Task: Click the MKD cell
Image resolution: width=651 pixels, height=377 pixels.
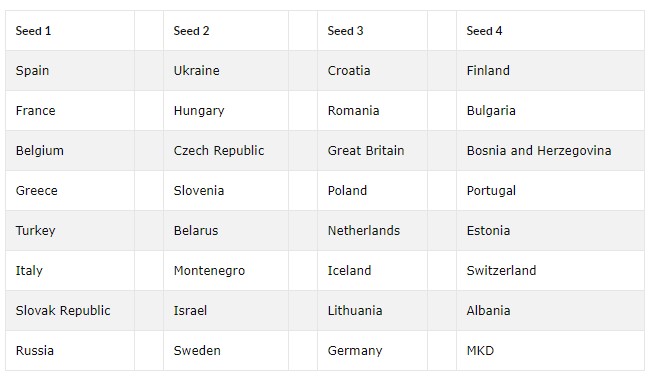Action: 480,350
